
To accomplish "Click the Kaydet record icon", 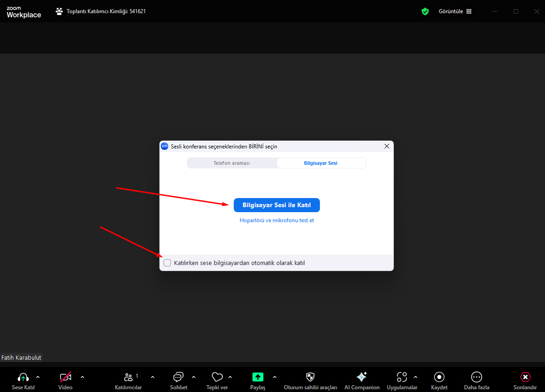I will [439, 377].
